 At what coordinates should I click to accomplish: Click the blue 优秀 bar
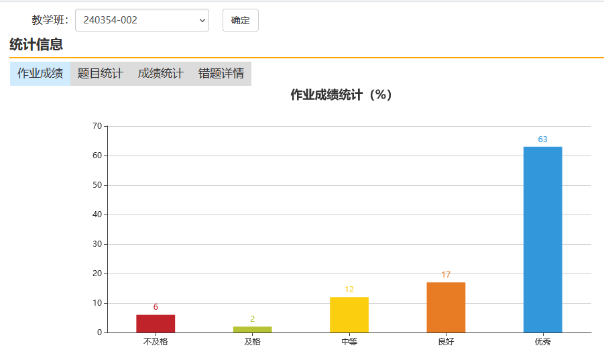pos(543,239)
